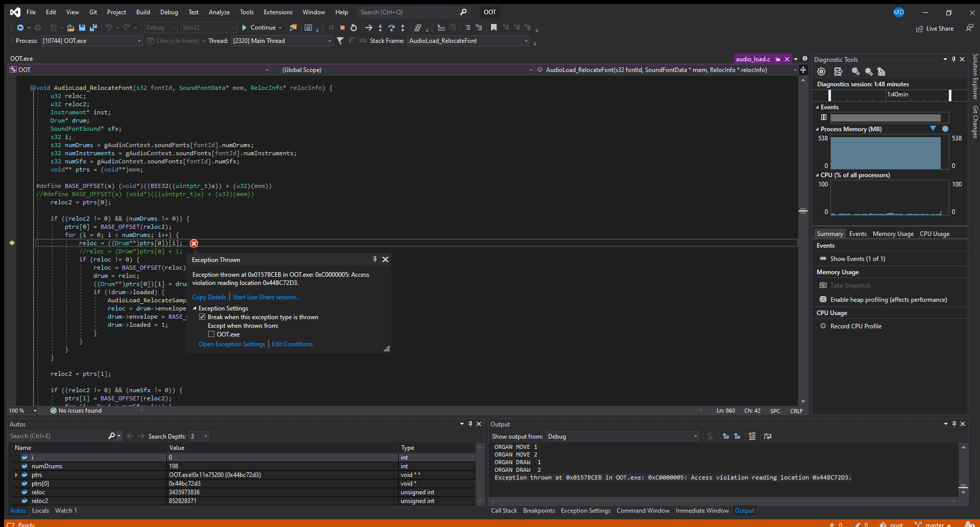This screenshot has width=980, height=527.
Task: Restart the debug session
Action: (354, 28)
